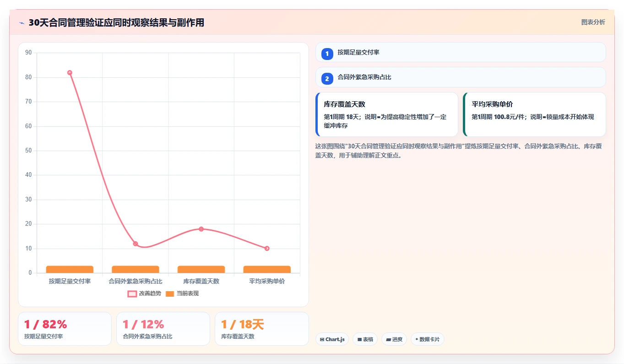The image size is (624, 364).
Task: Select the 1 / 12% stat card
Action: [x=163, y=329]
